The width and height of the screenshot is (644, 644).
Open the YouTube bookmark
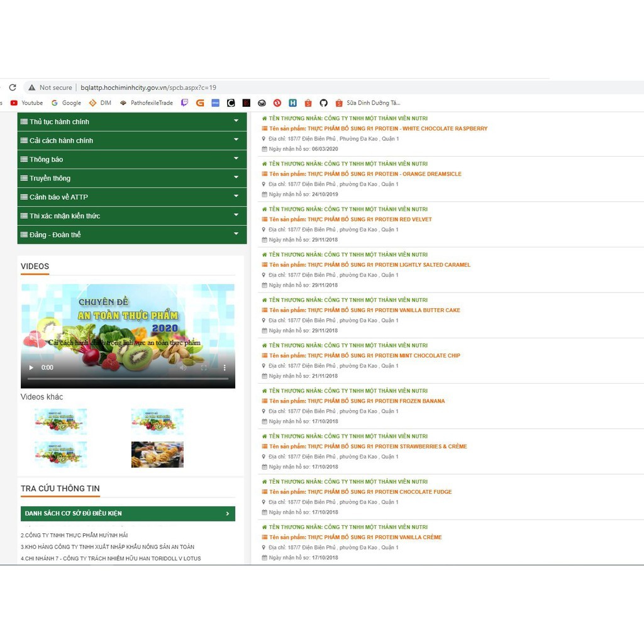27,103
